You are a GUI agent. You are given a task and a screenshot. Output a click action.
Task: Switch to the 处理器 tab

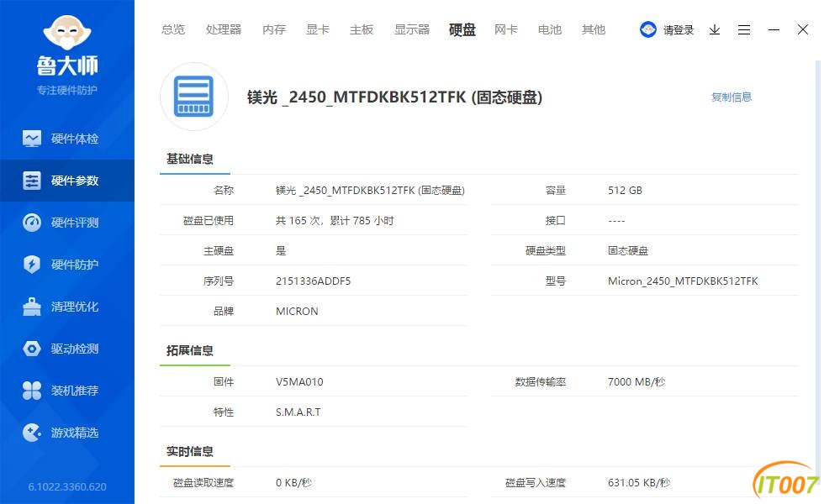pos(224,29)
